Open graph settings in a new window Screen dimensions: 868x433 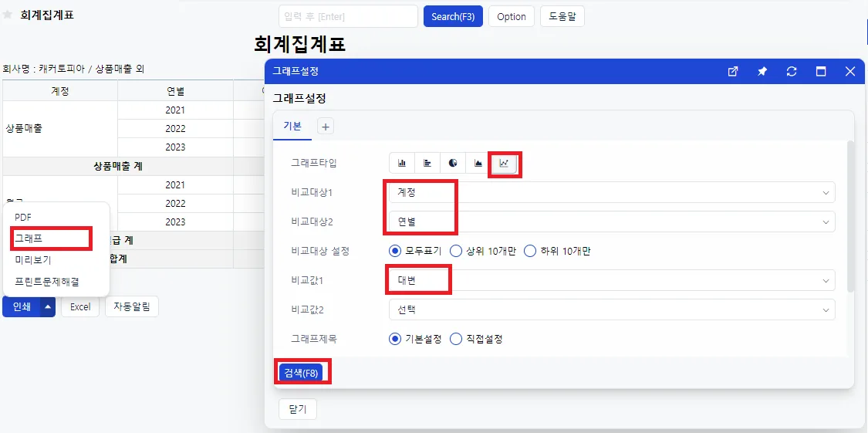click(733, 72)
